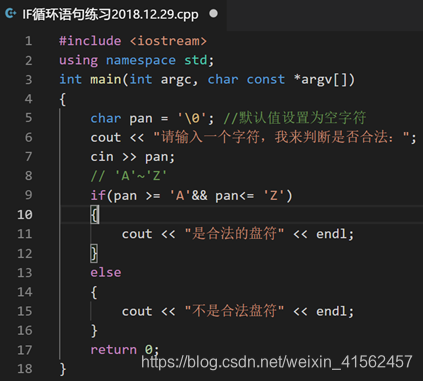Click the opening brace on line 14

click(94, 292)
